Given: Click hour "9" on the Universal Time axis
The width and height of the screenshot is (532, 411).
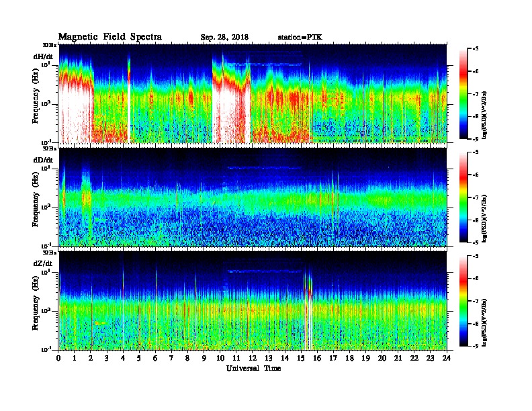Looking at the screenshot, I should coord(204,358).
